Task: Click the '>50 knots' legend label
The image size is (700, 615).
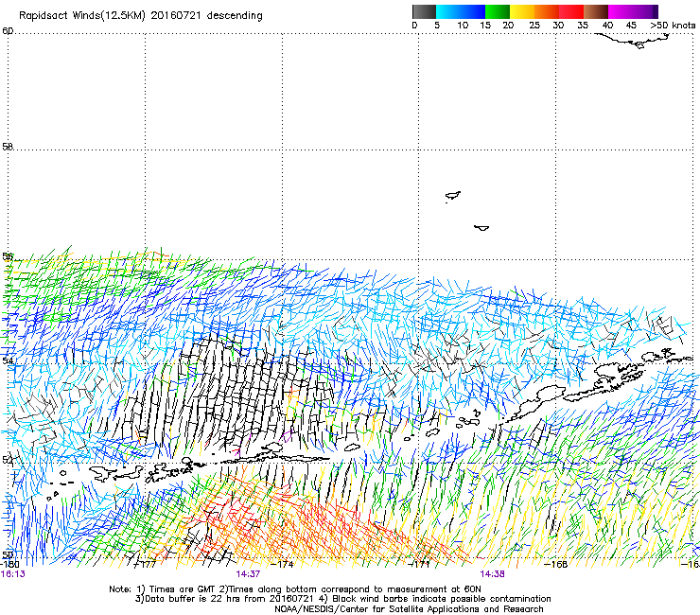Action: 673,26
